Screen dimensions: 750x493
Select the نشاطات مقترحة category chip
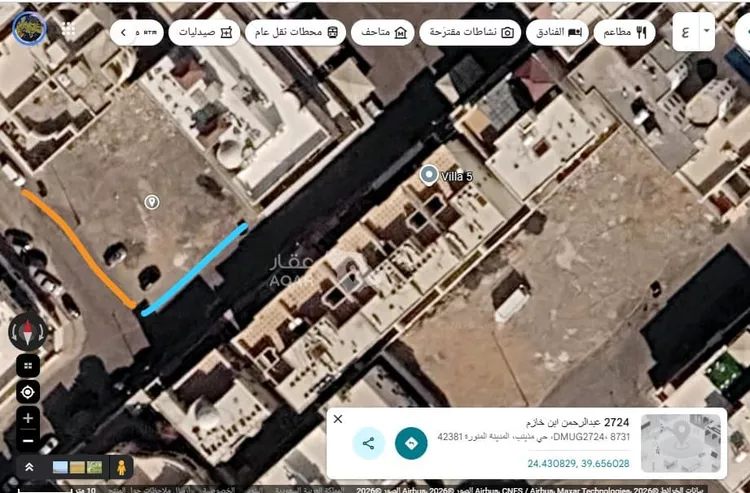470,33
